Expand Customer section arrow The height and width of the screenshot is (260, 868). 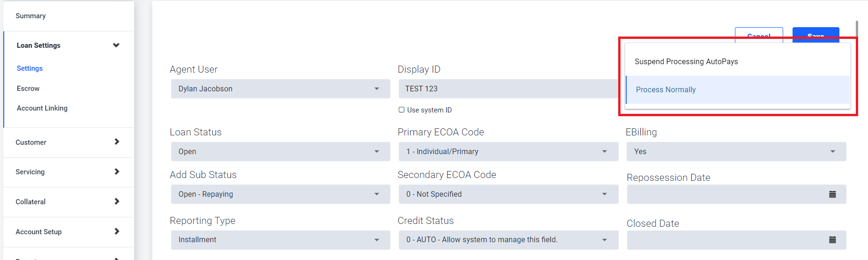pos(117,141)
